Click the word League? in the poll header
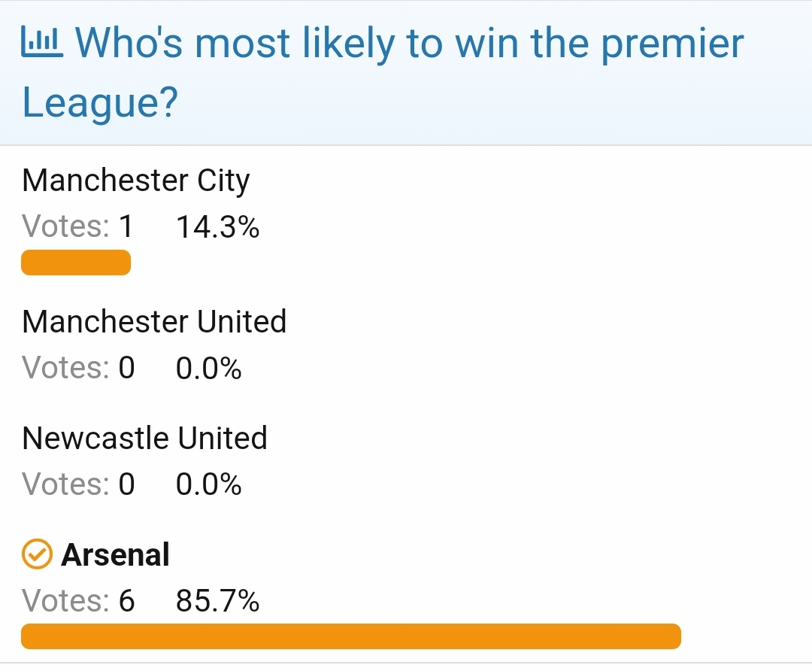Image resolution: width=812 pixels, height=671 pixels. 100,102
